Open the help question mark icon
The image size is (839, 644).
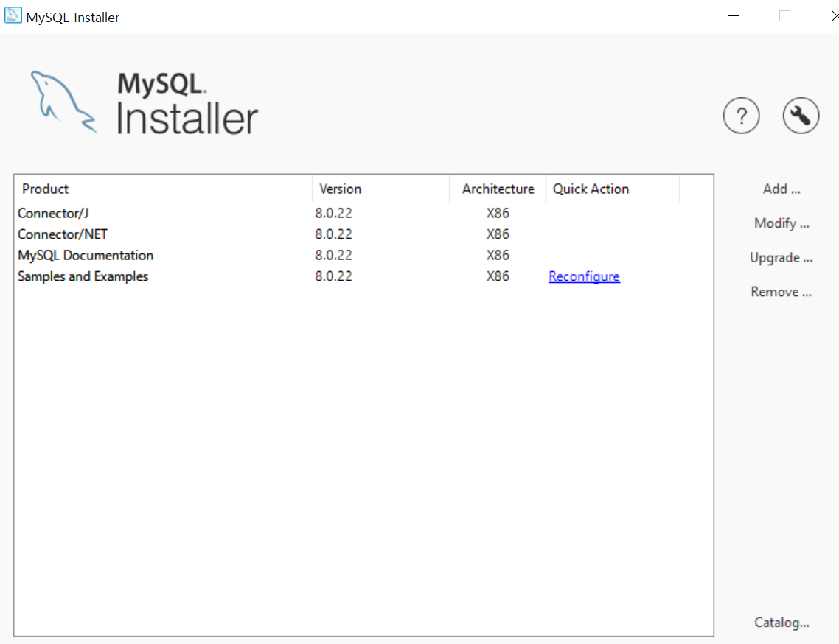(x=741, y=116)
